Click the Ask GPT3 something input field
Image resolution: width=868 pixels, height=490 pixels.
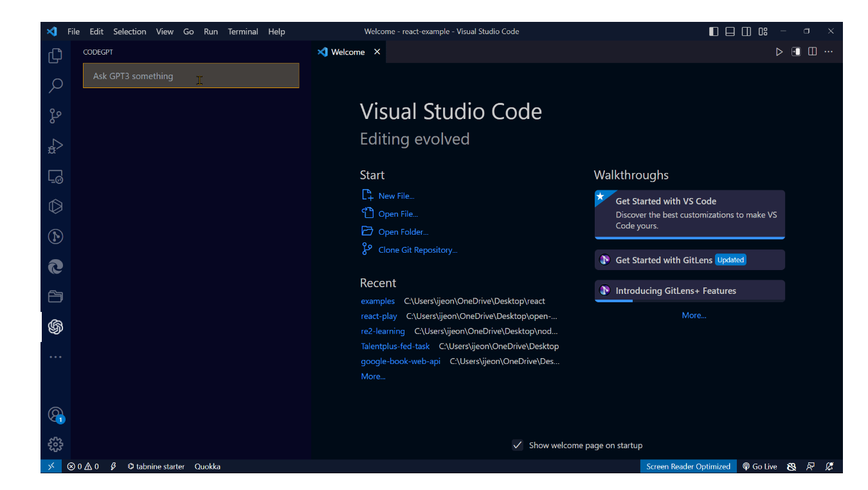191,76
